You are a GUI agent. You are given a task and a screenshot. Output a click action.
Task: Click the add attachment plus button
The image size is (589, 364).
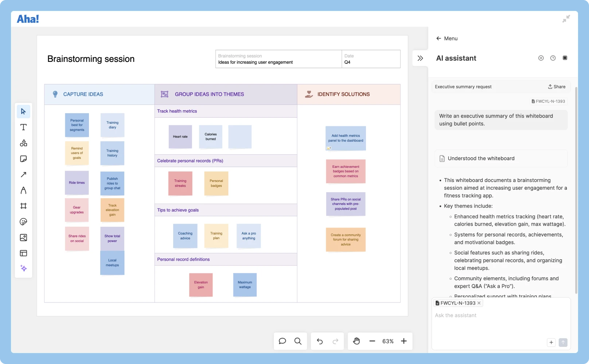(x=551, y=342)
